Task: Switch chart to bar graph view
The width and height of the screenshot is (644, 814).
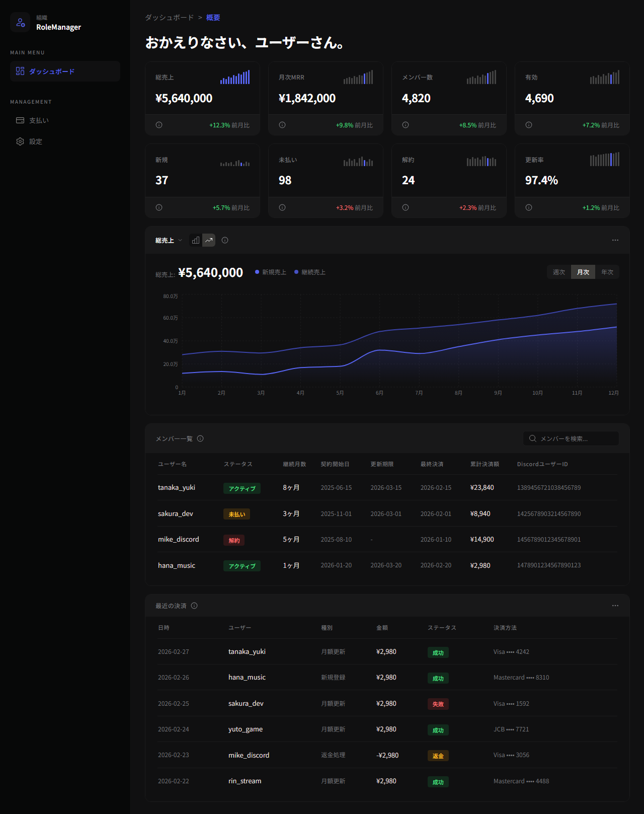Action: (x=196, y=241)
